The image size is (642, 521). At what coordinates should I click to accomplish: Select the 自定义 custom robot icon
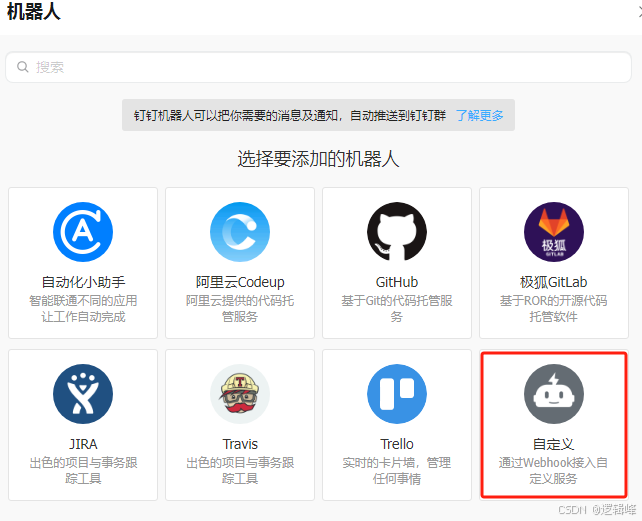click(554, 394)
